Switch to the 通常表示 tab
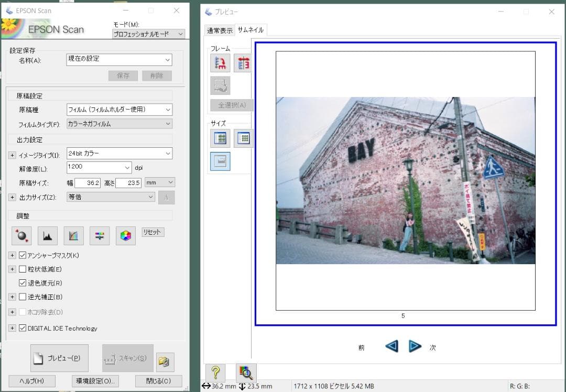Viewport: 566px width, 392px height. tap(220, 30)
